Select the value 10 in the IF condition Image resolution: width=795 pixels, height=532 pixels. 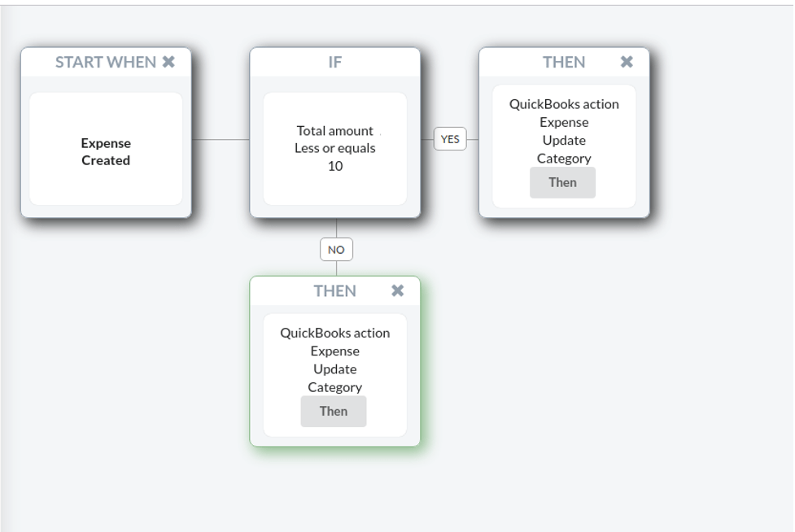click(x=335, y=166)
